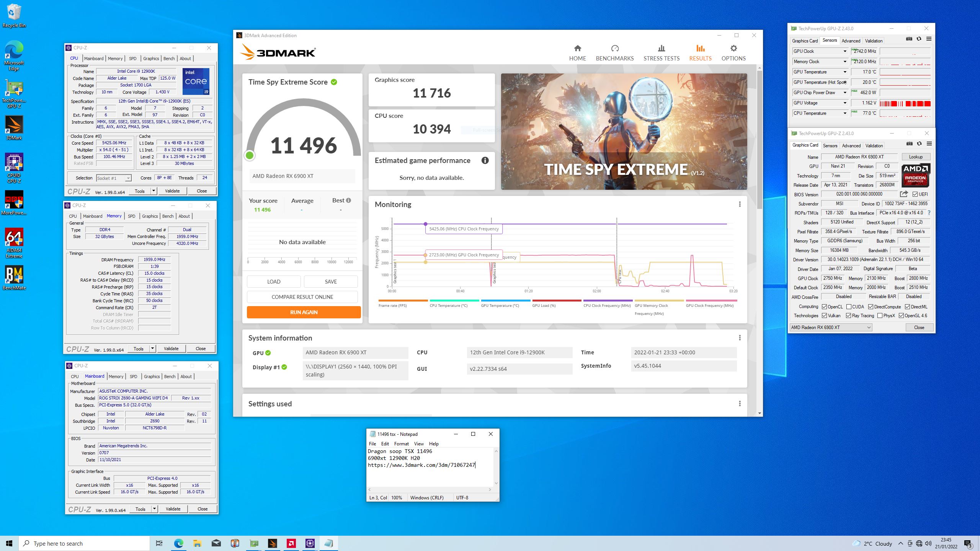Expand the GPU Temperature sensor dropdown
The height and width of the screenshot is (551, 980).
(844, 72)
